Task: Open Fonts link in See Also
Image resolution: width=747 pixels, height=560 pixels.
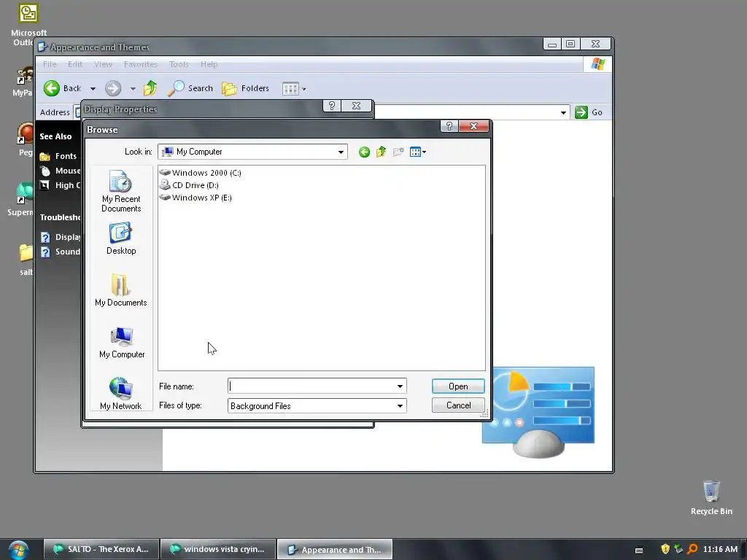Action: (x=58, y=156)
